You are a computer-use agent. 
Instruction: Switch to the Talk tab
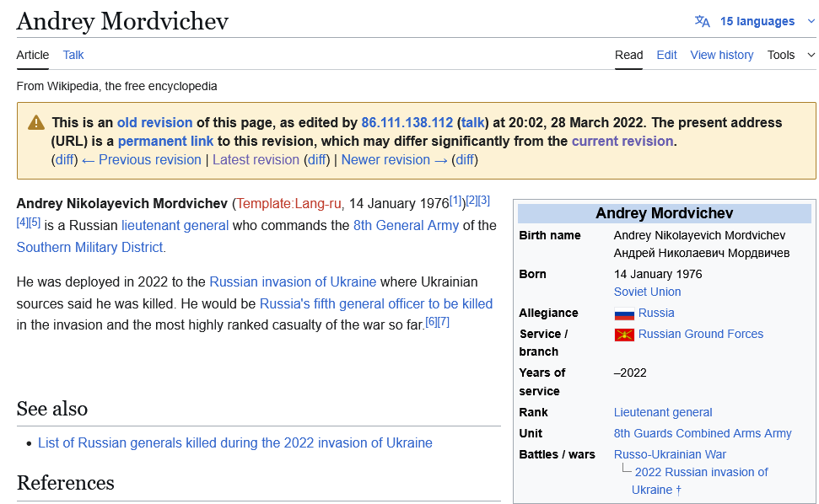(73, 55)
